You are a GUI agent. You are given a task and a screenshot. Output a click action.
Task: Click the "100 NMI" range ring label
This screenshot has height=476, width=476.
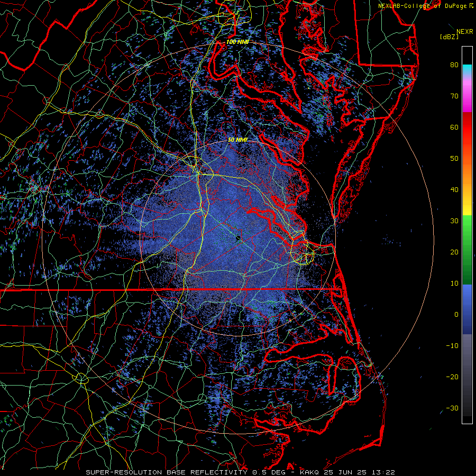(x=237, y=42)
